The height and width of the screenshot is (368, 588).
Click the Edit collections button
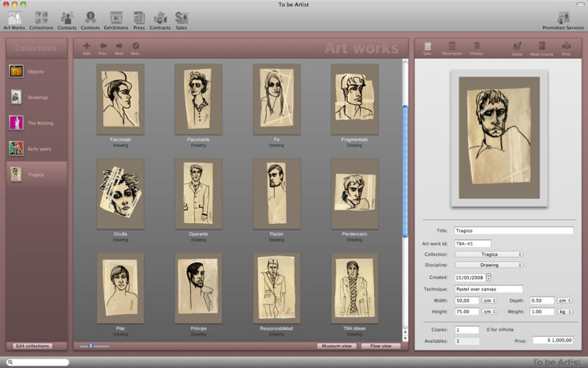click(x=33, y=346)
